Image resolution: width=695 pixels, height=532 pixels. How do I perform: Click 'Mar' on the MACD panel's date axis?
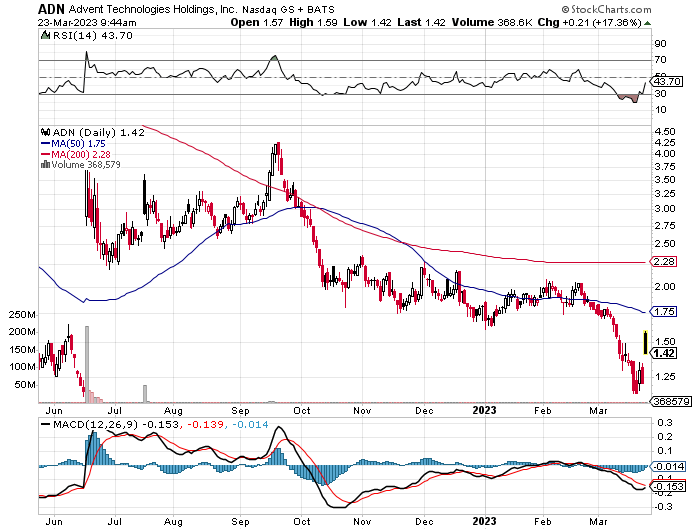[598, 522]
